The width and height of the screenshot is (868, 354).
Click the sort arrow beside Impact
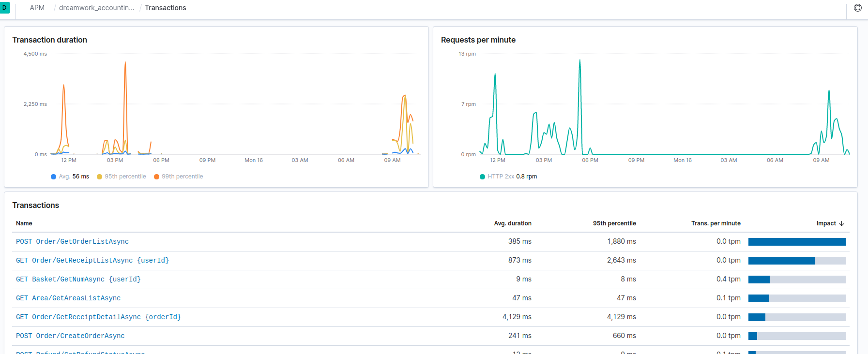841,223
